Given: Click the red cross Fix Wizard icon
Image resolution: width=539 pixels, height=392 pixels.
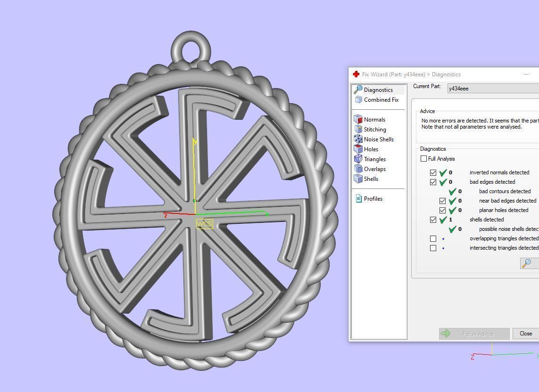Looking at the screenshot, I should (x=356, y=74).
